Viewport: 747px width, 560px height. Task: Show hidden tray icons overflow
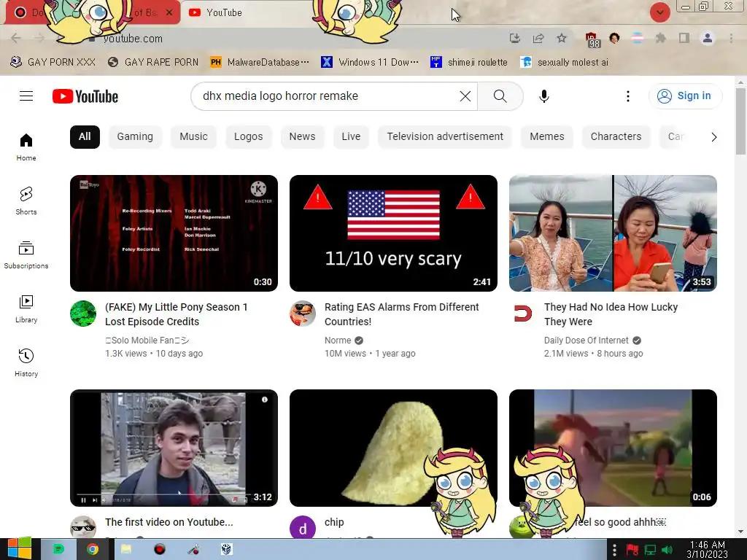614,550
